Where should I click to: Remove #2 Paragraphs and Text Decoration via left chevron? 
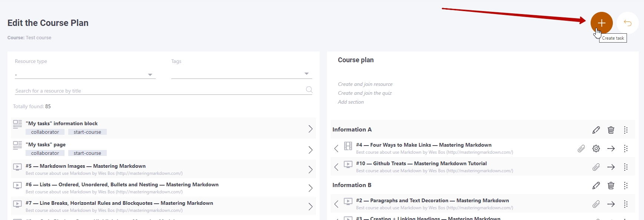[336, 204]
